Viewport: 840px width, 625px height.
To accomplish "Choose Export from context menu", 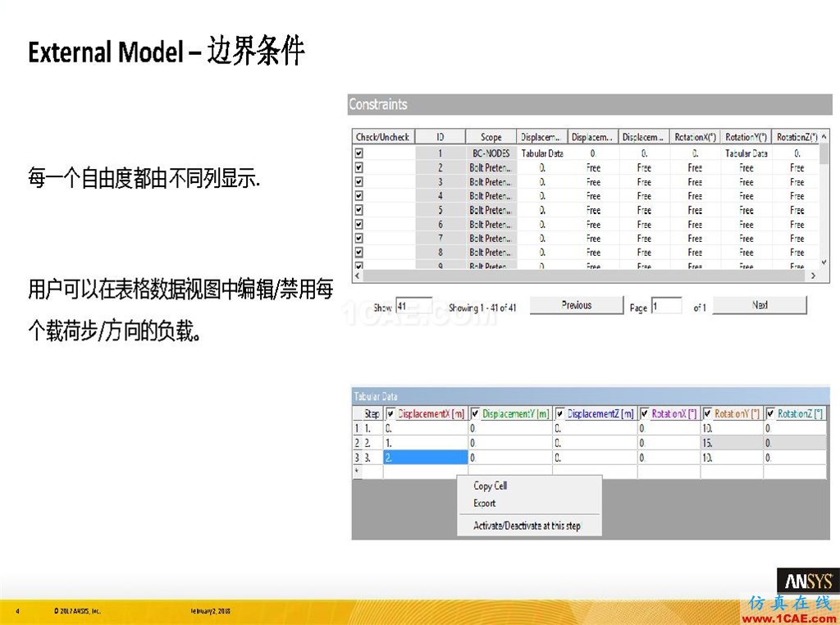I will coord(484,504).
